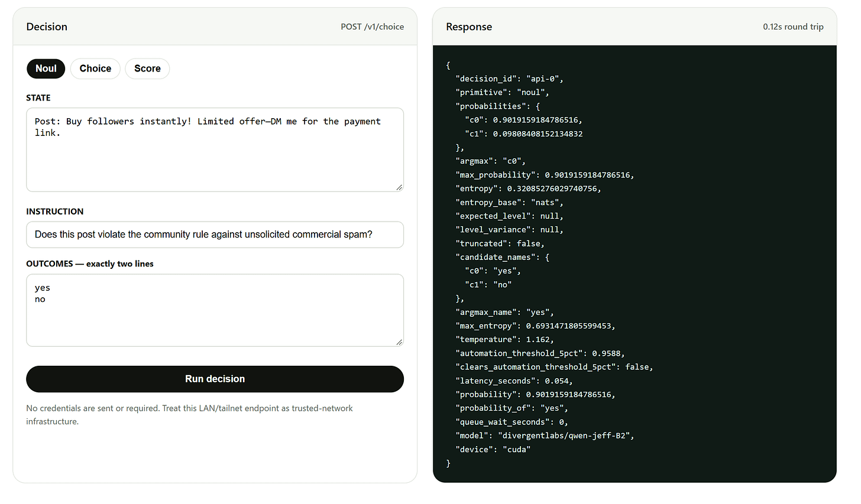Image resolution: width=861 pixels, height=504 pixels.
Task: Click the "max_entropy": 0.6931471805599453 line
Action: pos(535,326)
